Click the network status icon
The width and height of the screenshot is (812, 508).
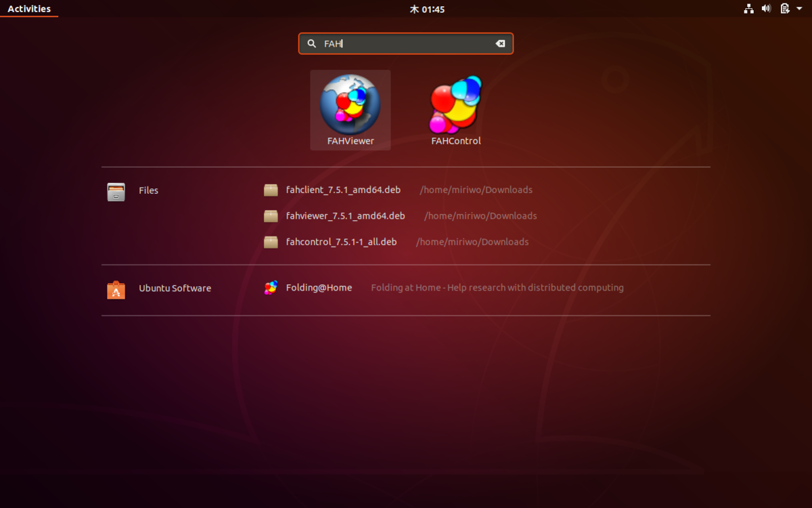click(x=748, y=9)
